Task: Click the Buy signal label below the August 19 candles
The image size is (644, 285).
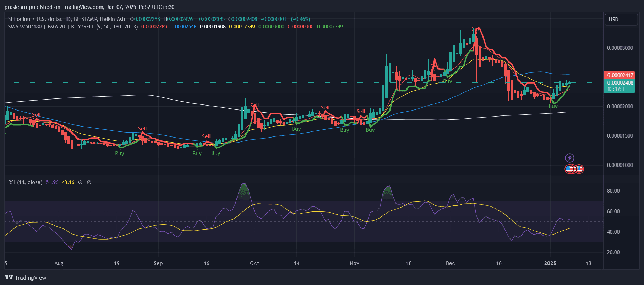Action: click(120, 154)
